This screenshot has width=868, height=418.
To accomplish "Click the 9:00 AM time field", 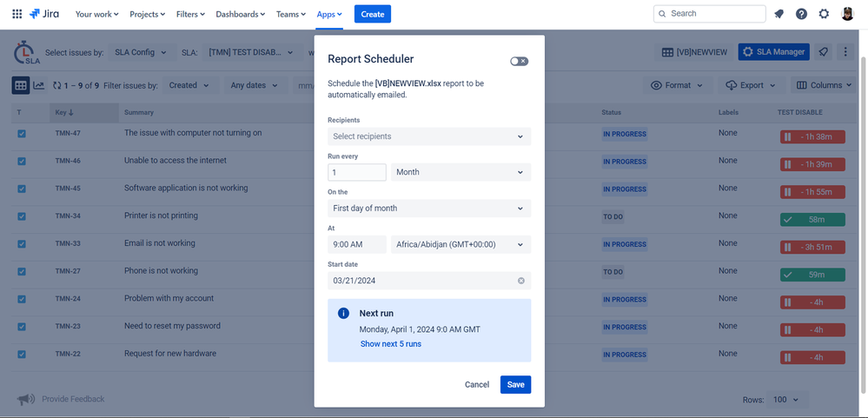I will 357,244.
